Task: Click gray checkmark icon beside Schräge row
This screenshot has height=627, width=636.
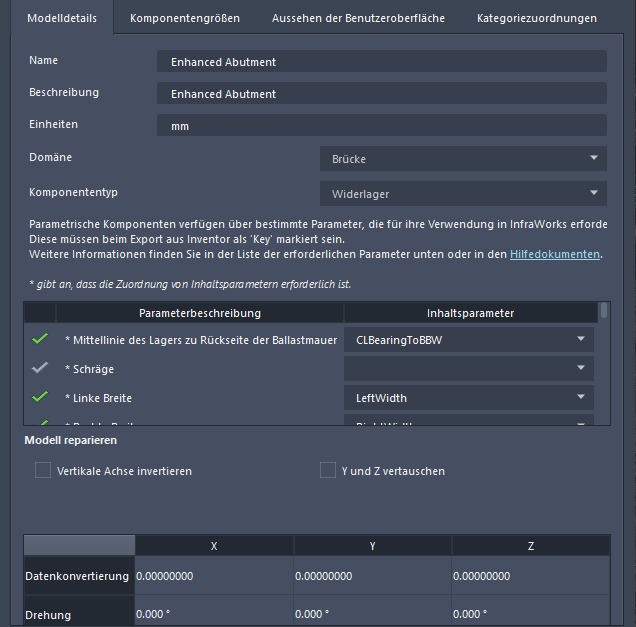Action: [40, 368]
